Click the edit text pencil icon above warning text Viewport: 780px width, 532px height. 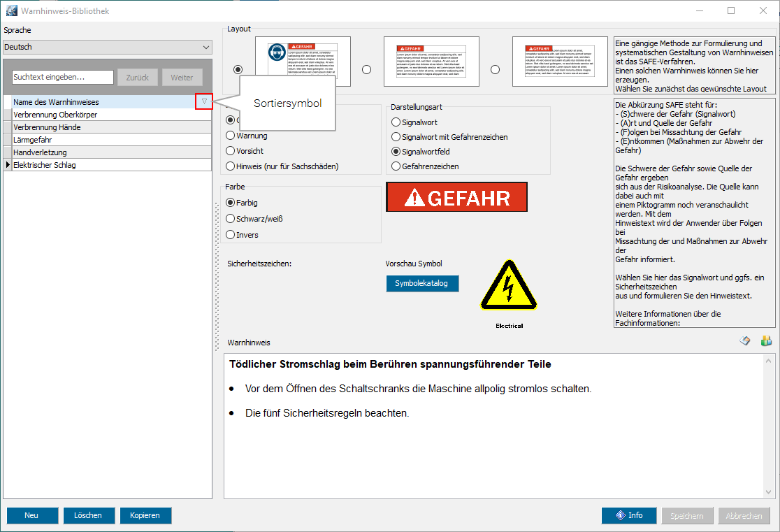point(746,341)
